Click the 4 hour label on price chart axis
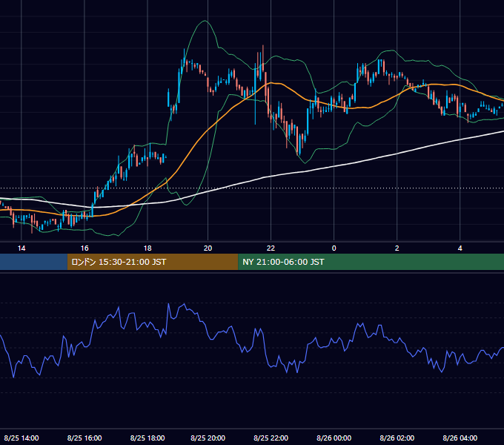Image resolution: width=504 pixels, height=445 pixels. pos(460,248)
